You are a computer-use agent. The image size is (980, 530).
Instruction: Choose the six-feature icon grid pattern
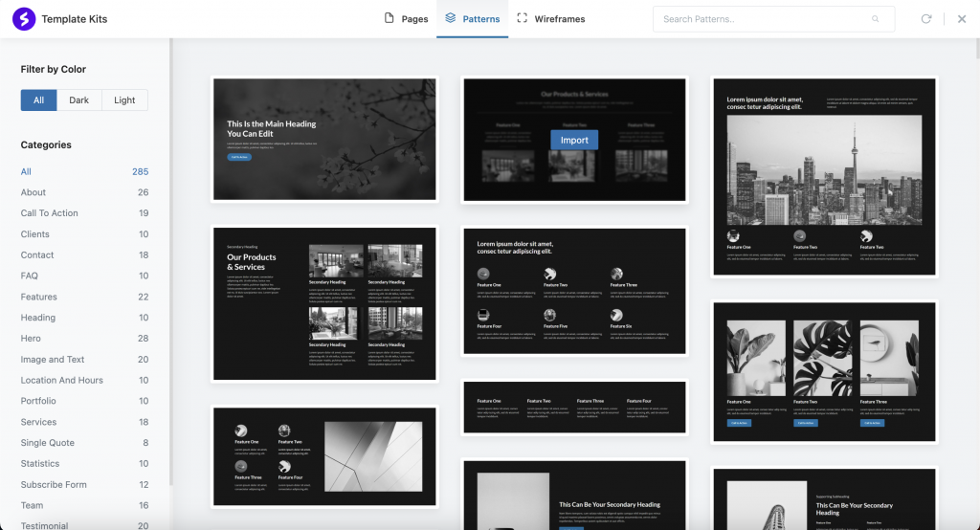[574, 291]
